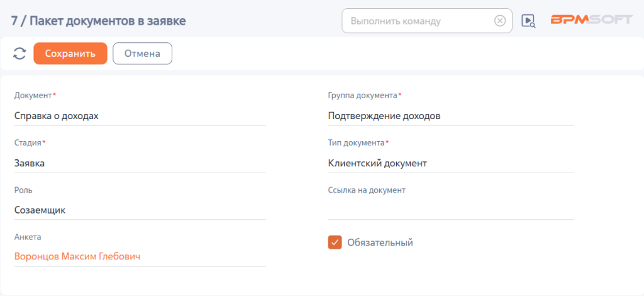
Task: Open Группа документа field with Подтверждение доходов
Action: point(451,117)
